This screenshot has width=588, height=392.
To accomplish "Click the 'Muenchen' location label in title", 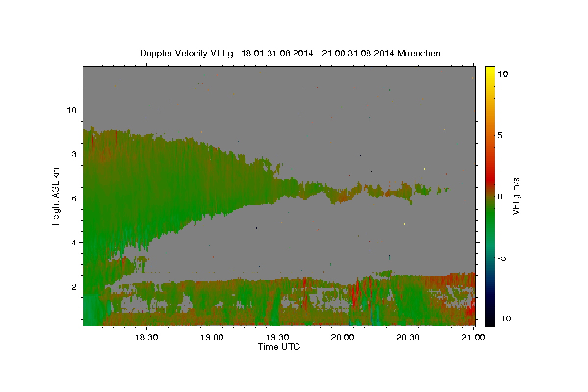I will point(419,53).
